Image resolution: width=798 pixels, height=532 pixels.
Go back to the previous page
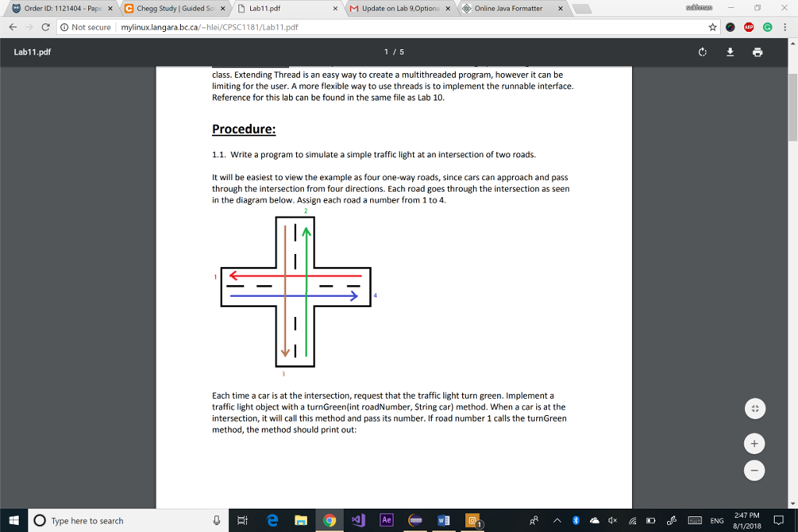pyautogui.click(x=12, y=27)
